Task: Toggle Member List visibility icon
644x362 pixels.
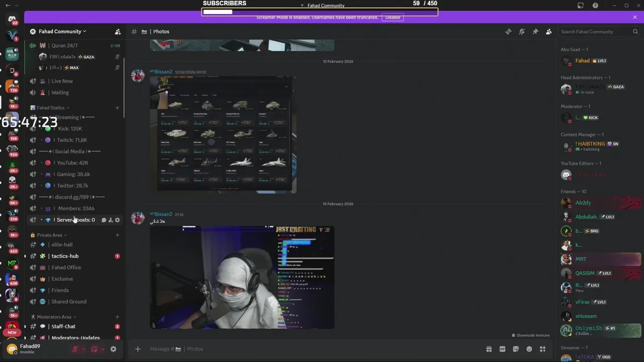Action: point(549,32)
